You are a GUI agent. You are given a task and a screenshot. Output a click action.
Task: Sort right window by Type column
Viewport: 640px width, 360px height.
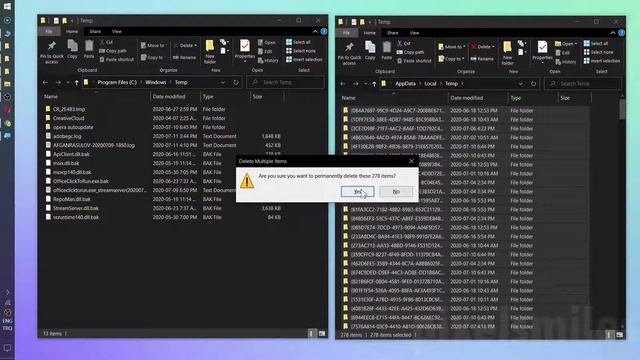532,98
